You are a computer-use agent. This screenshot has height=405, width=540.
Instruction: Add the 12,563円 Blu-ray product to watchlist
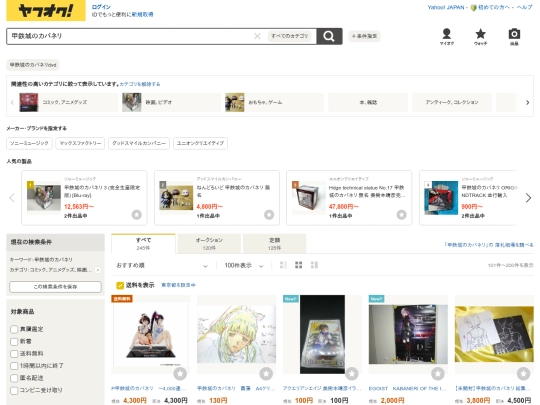click(x=137, y=215)
